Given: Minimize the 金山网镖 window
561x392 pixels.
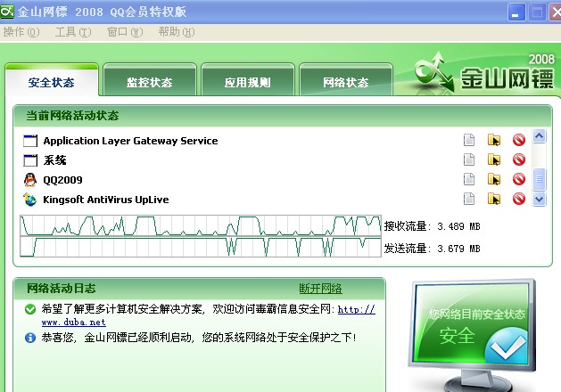Looking at the screenshot, I should coord(516,12).
